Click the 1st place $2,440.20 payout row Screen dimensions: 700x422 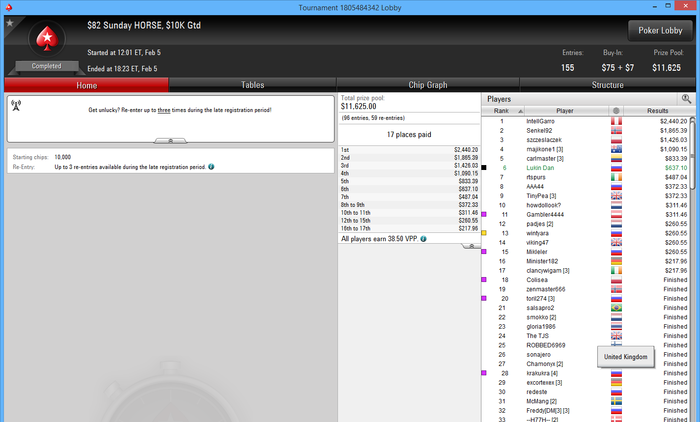pyautogui.click(x=409, y=150)
